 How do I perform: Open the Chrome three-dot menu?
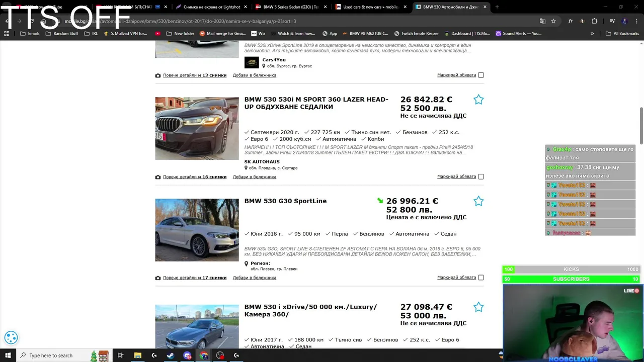point(636,21)
